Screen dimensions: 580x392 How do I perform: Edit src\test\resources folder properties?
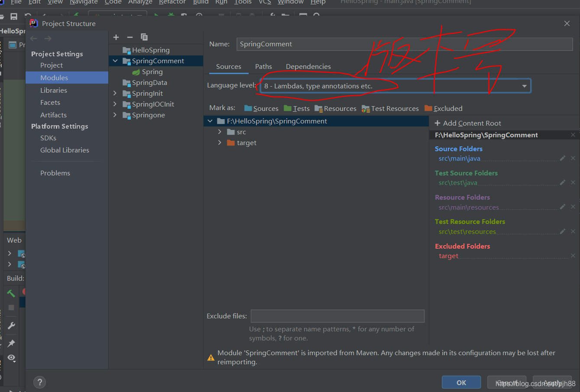(x=563, y=232)
